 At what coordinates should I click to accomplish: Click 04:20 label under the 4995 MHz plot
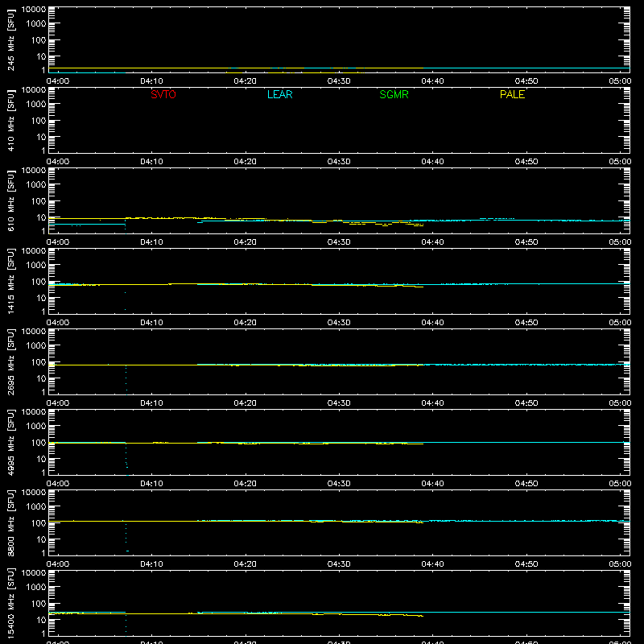[x=246, y=484]
